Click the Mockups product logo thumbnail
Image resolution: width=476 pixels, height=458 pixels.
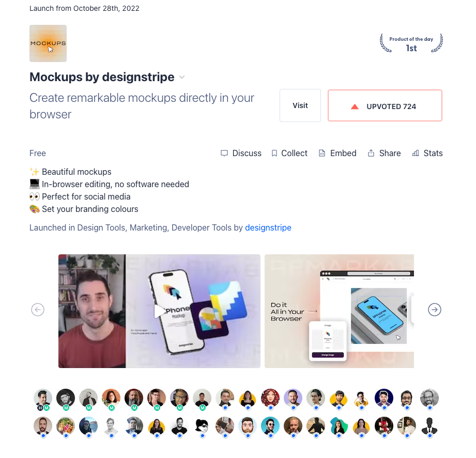click(48, 43)
